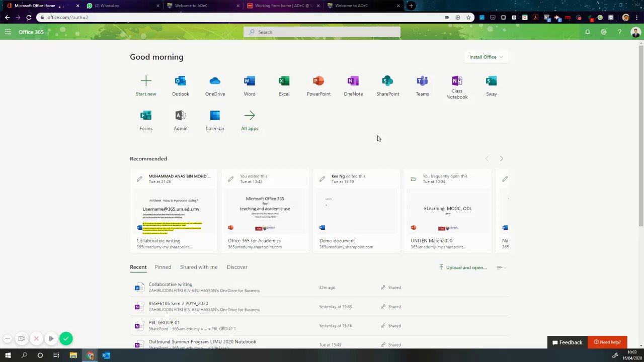
Task: Click the Pocket extension icon
Action: pos(493,18)
